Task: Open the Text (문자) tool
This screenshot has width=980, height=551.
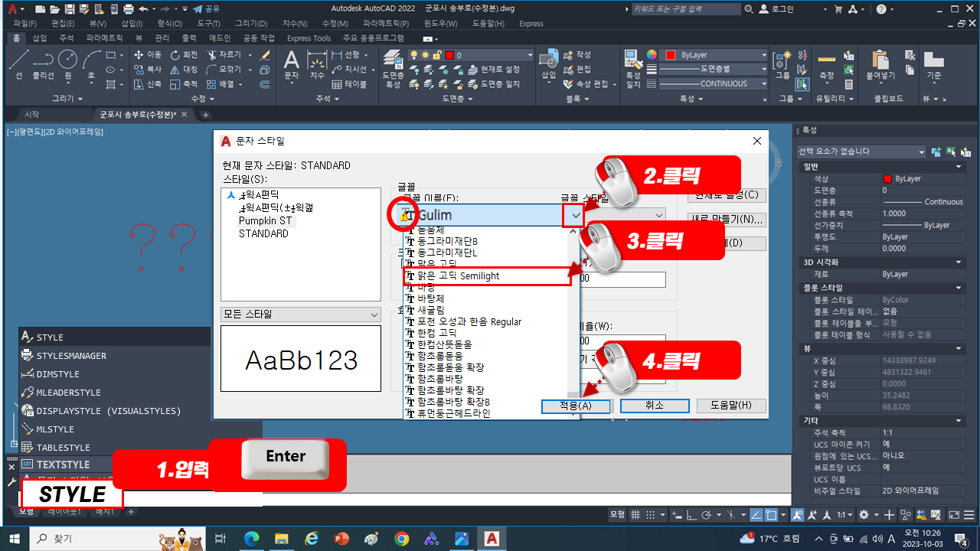Action: pos(291,65)
